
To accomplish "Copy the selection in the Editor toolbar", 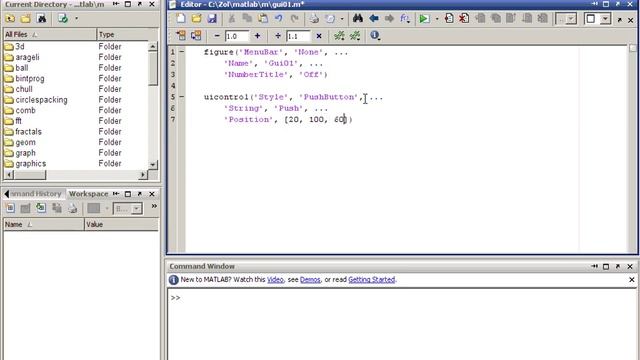I will (247, 18).
